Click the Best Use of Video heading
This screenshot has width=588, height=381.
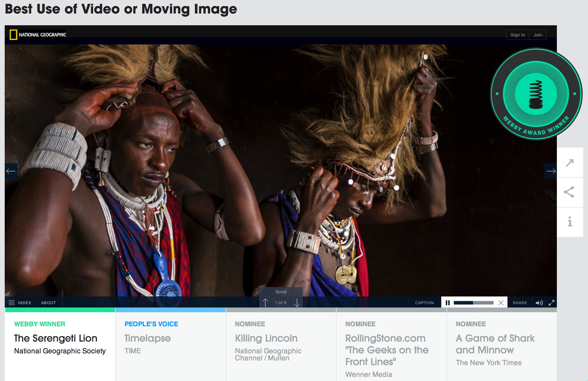(x=121, y=9)
